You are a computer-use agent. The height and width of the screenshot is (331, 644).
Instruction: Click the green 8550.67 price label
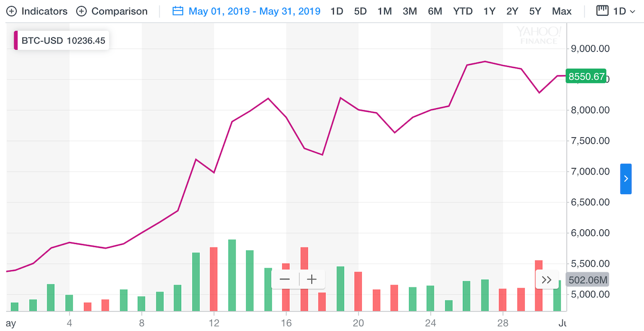(x=586, y=76)
